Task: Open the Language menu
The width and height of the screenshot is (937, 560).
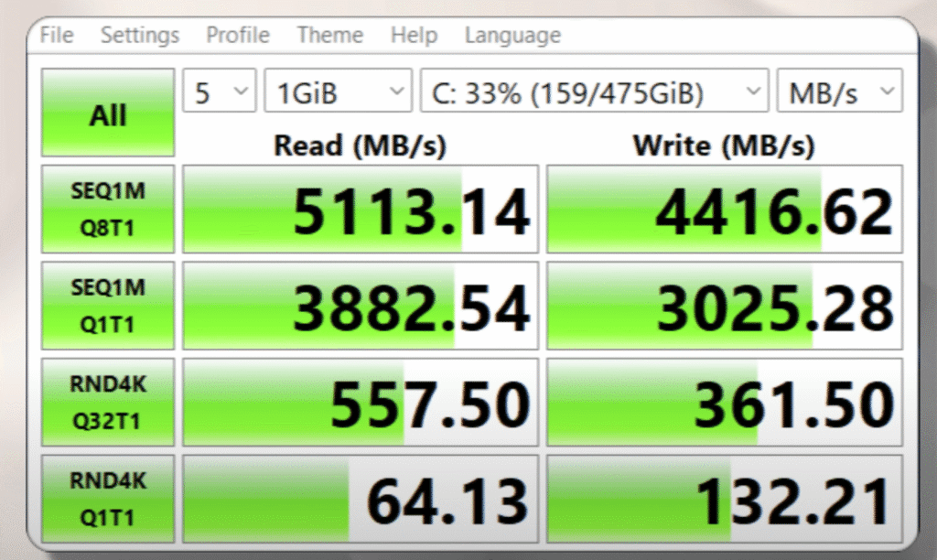Action: coord(512,36)
